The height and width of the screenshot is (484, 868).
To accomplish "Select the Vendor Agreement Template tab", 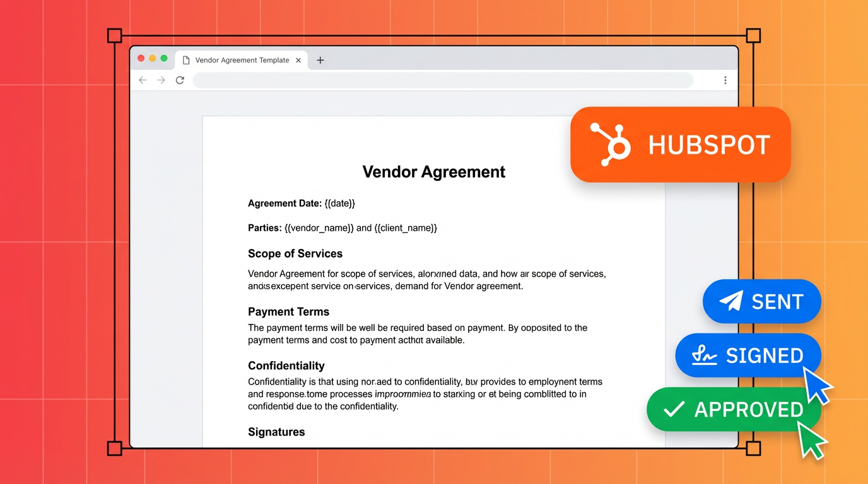I will click(242, 60).
